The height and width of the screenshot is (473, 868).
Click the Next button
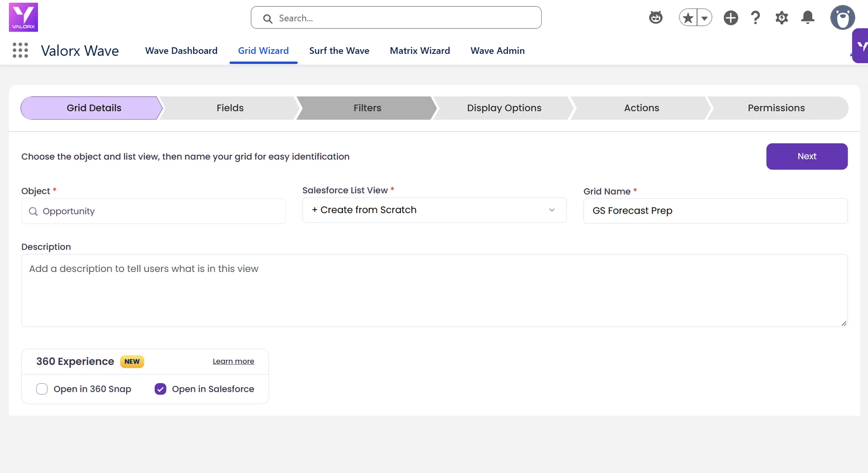coord(807,156)
